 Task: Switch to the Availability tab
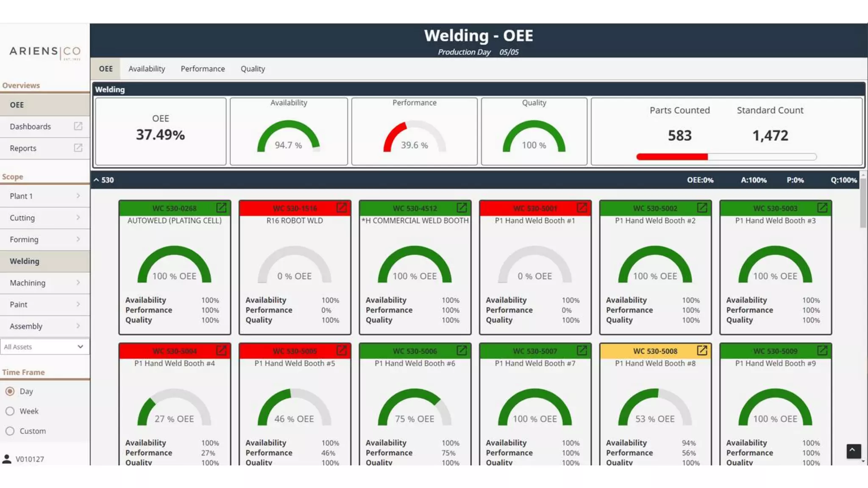point(147,69)
